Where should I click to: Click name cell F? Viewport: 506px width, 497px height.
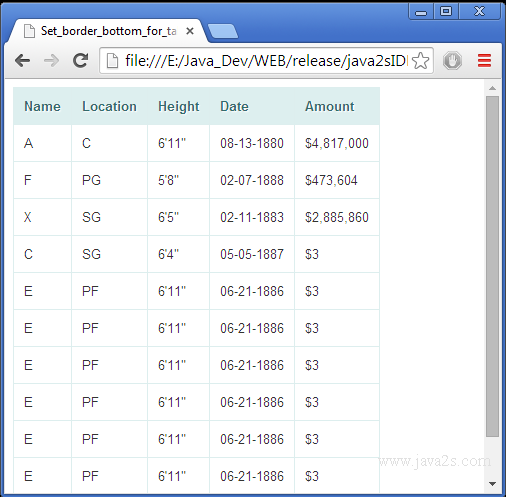pyautogui.click(x=42, y=180)
